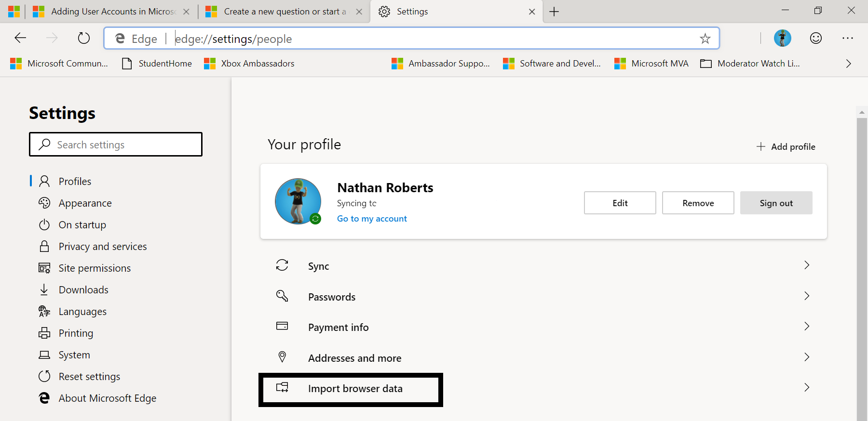Click the Printing printer icon

pos(44,333)
